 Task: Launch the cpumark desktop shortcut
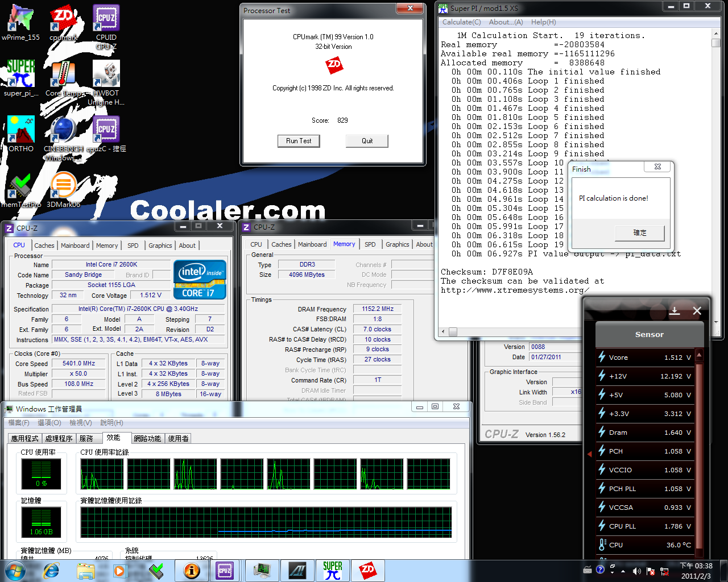[x=64, y=23]
